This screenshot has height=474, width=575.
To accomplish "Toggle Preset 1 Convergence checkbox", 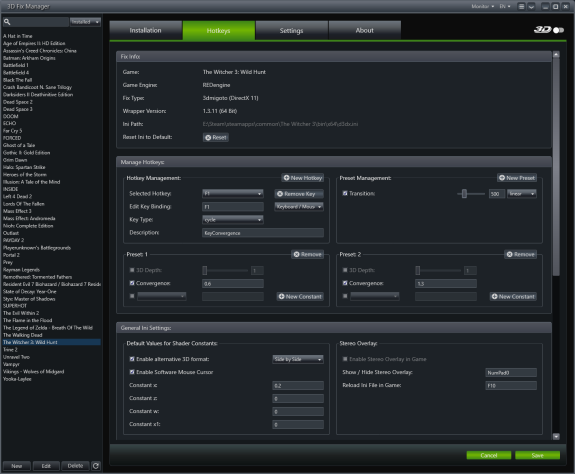I will click(x=132, y=283).
